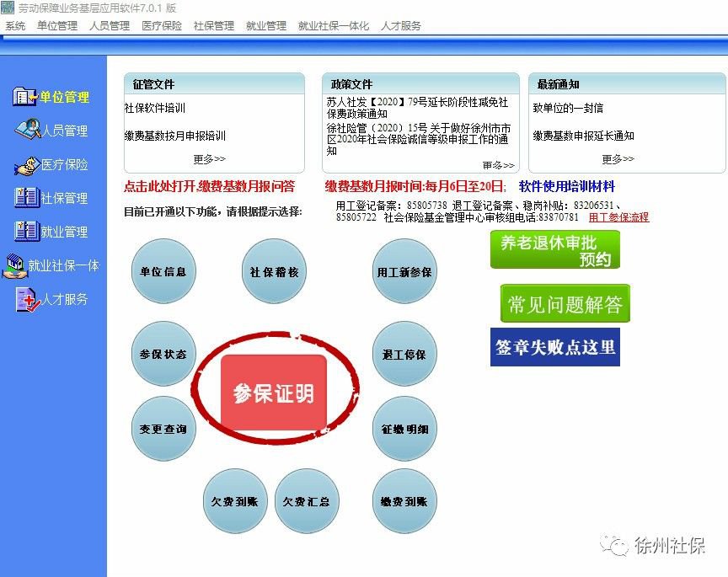Image resolution: width=728 pixels, height=577 pixels.
Task: Open the 社保管理 menu in menu bar
Action: [214, 26]
